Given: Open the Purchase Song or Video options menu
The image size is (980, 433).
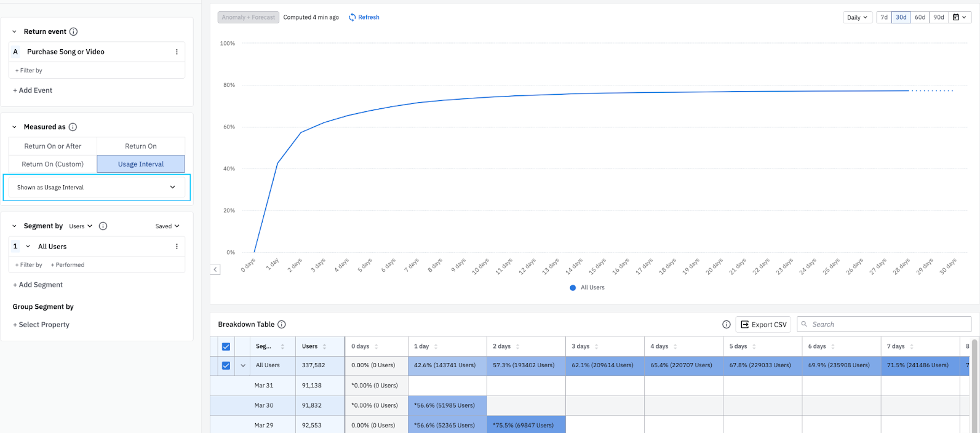Looking at the screenshot, I should 177,52.
